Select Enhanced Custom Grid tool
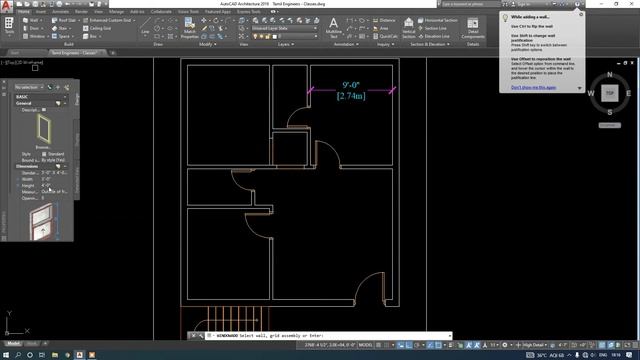 pos(107,20)
